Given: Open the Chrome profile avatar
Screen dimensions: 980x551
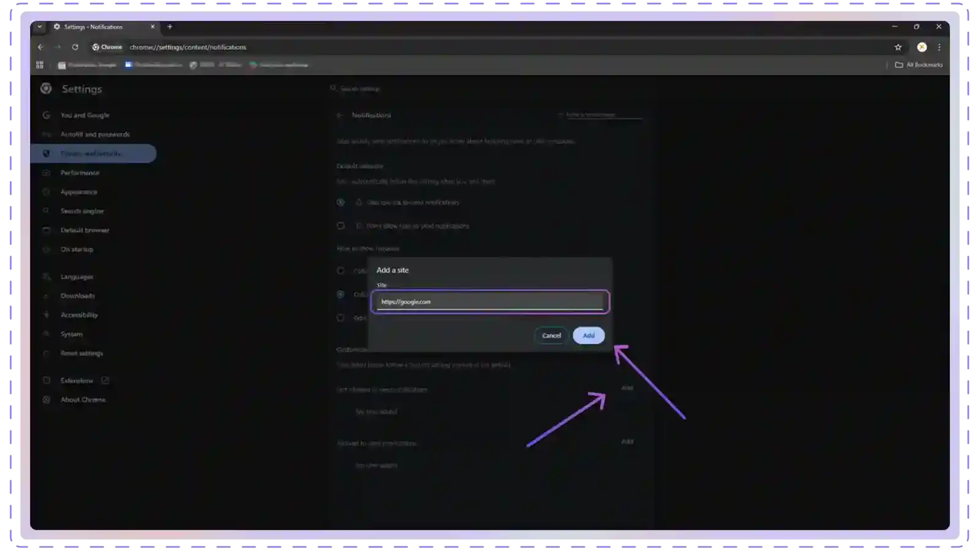Looking at the screenshot, I should pyautogui.click(x=921, y=47).
